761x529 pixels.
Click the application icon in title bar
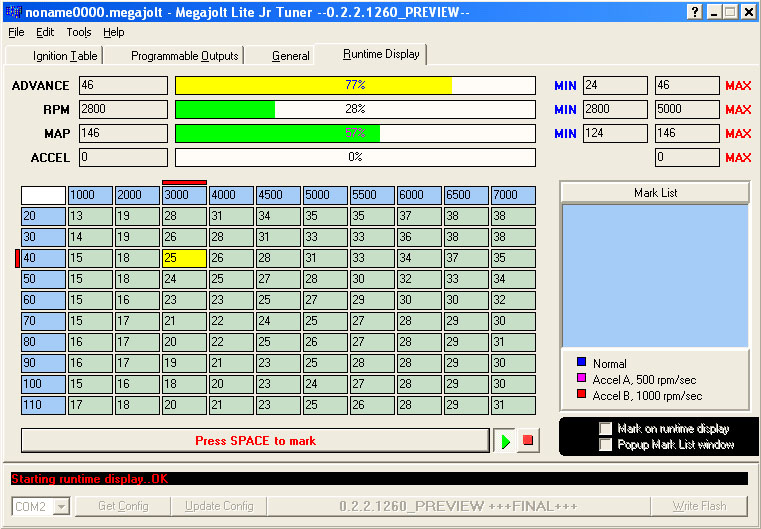[14, 12]
